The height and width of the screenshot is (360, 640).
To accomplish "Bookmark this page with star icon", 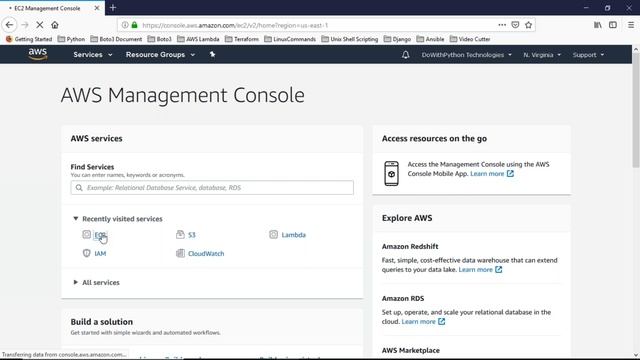I will point(529,25).
